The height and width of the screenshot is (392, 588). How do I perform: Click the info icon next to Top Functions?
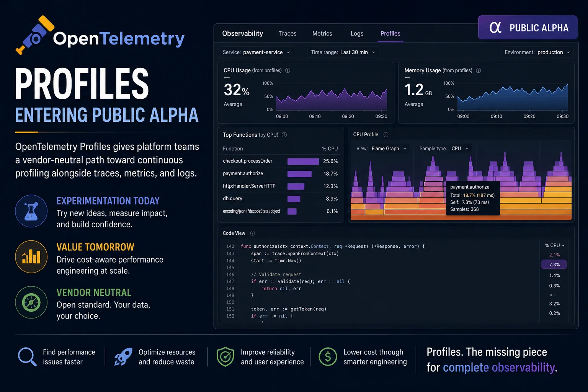click(x=284, y=135)
